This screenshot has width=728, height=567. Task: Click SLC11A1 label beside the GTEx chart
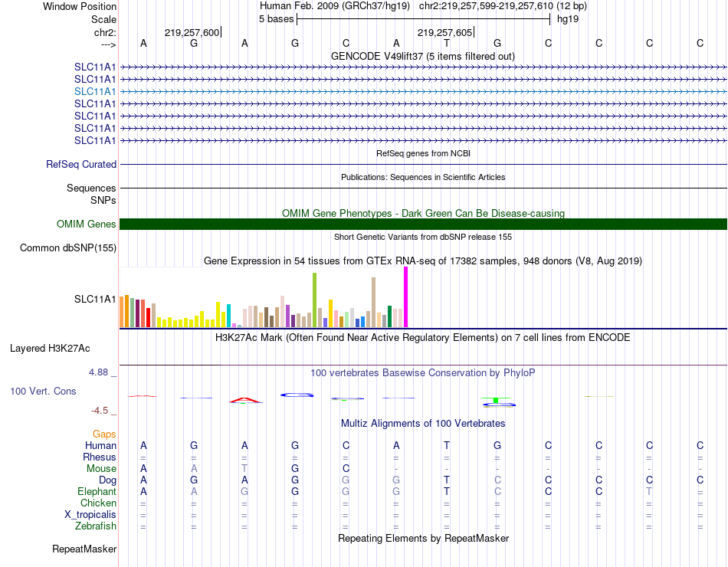tap(95, 299)
